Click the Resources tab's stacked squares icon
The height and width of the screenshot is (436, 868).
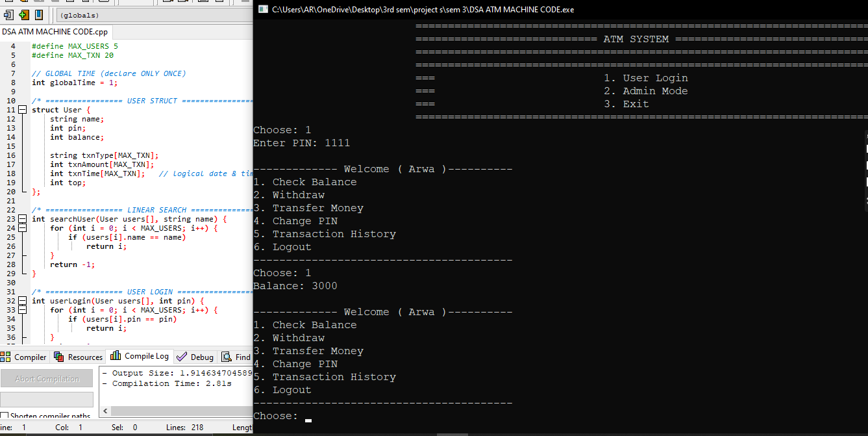click(59, 357)
